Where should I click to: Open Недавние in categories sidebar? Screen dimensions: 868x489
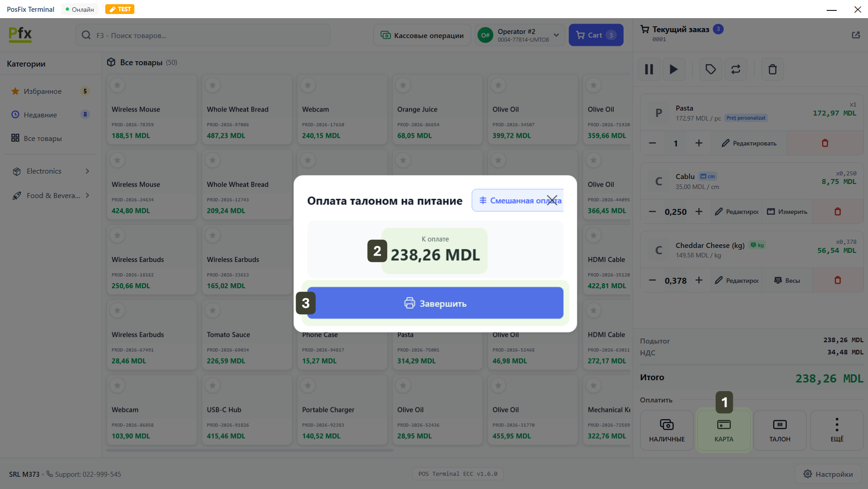pyautogui.click(x=40, y=115)
